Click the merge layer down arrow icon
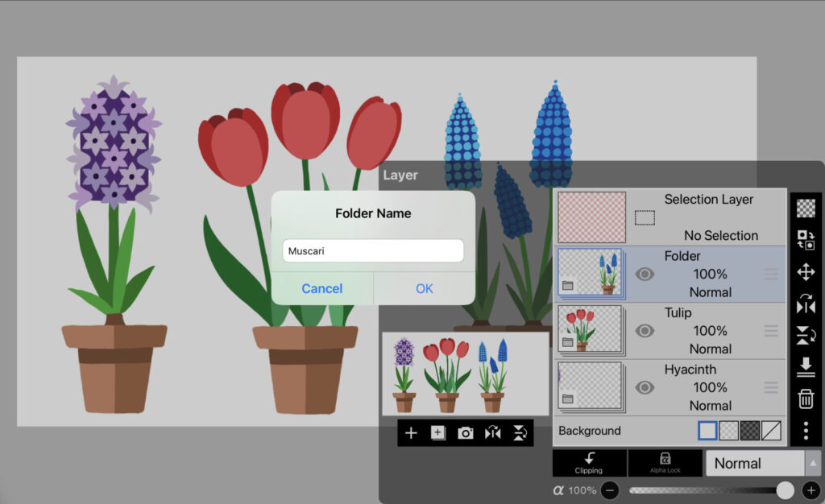This screenshot has width=825, height=504. (x=806, y=367)
